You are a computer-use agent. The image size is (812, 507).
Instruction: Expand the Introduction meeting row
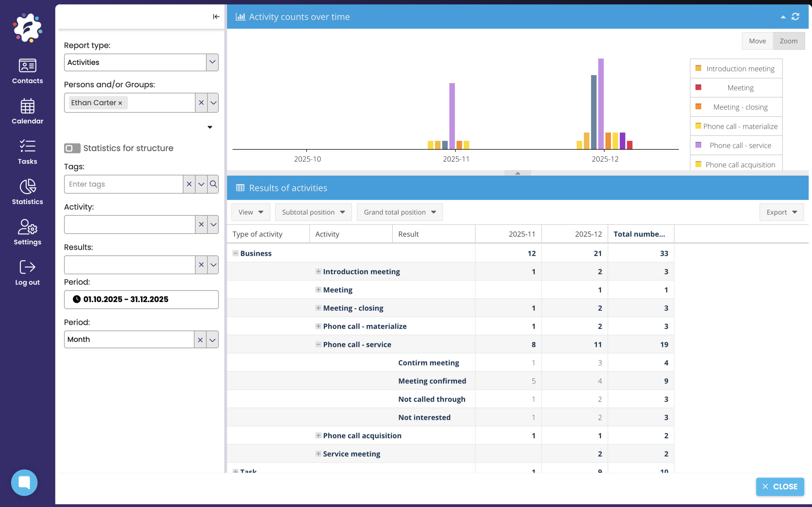[x=318, y=271]
